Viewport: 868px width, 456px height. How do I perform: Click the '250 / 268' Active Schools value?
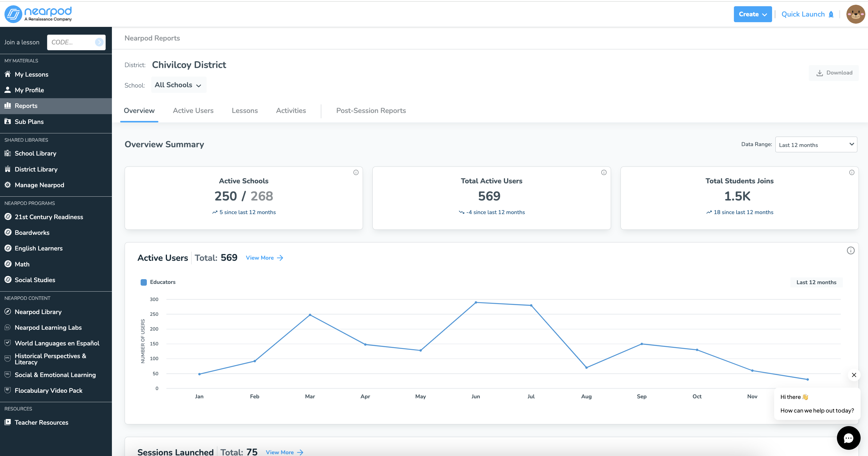(244, 196)
